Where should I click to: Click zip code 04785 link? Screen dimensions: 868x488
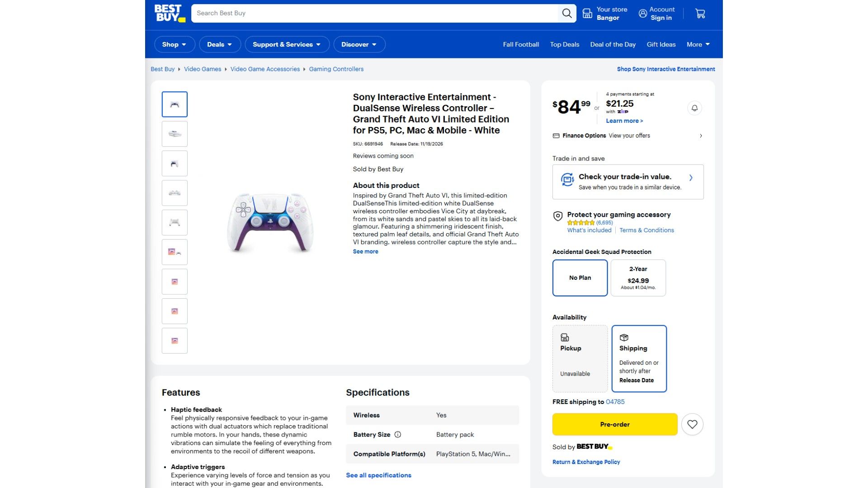pos(615,402)
